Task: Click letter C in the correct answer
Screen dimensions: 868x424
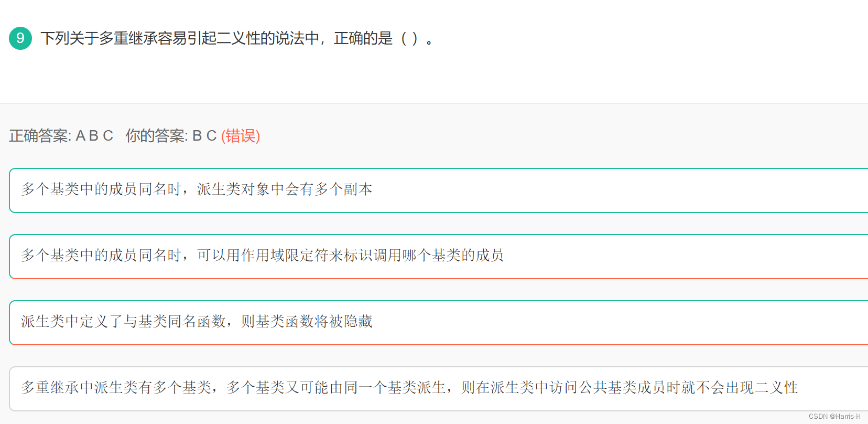Action: (x=108, y=136)
